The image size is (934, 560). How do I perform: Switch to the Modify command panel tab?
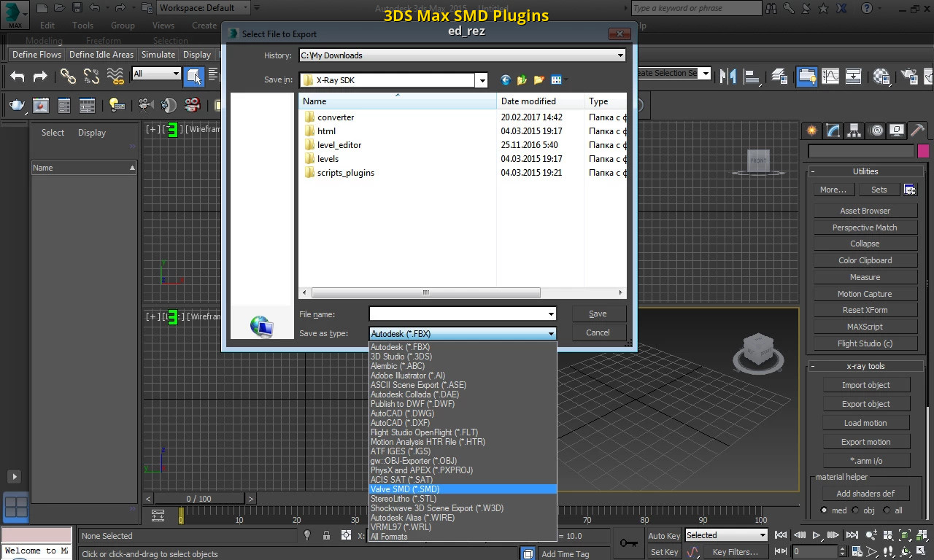click(x=833, y=131)
